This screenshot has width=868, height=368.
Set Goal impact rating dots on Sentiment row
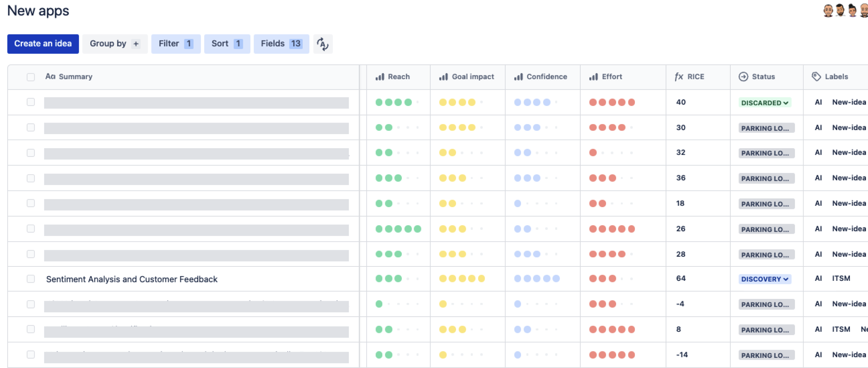click(x=462, y=278)
